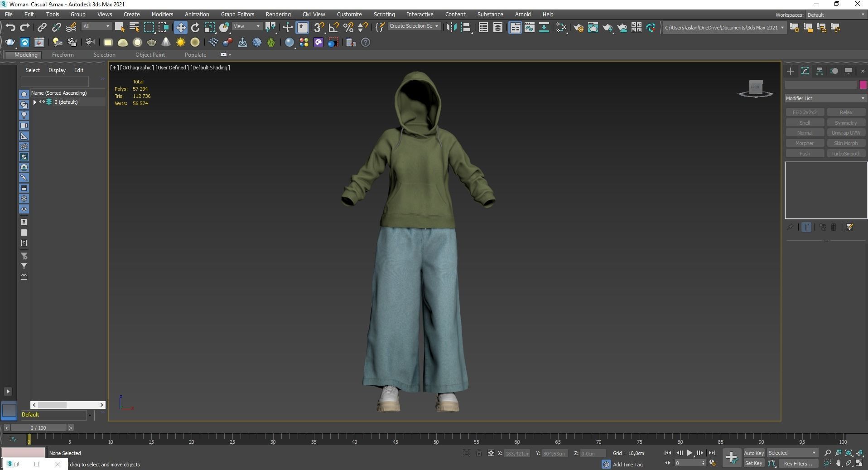Click the pink object color swatch
Screen dimensions: 868x470
863,85
